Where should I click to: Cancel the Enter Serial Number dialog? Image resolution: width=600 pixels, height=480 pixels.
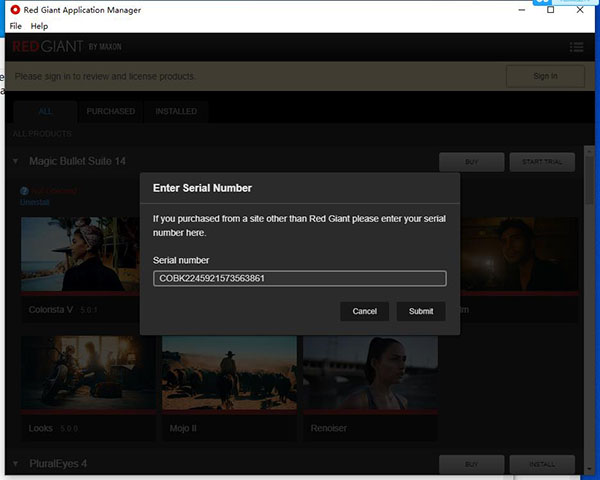tap(364, 311)
